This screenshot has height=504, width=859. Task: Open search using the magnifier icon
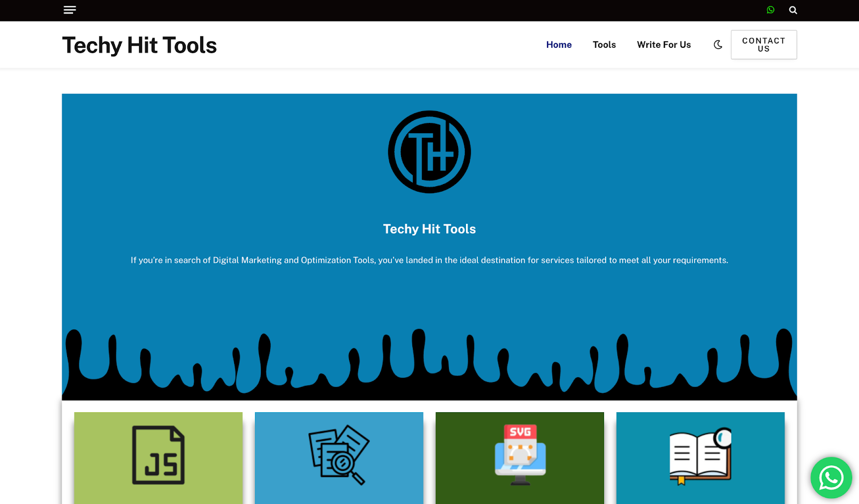(793, 10)
